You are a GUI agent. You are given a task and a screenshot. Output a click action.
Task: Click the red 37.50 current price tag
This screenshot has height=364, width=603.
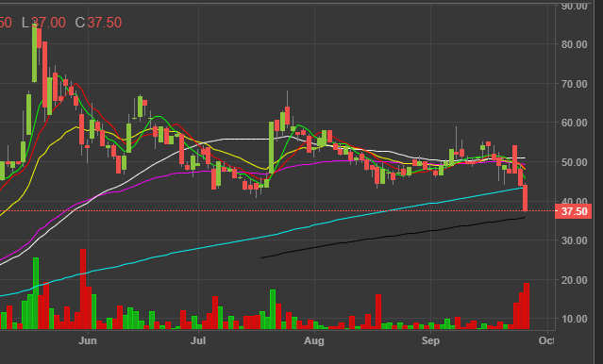click(573, 211)
